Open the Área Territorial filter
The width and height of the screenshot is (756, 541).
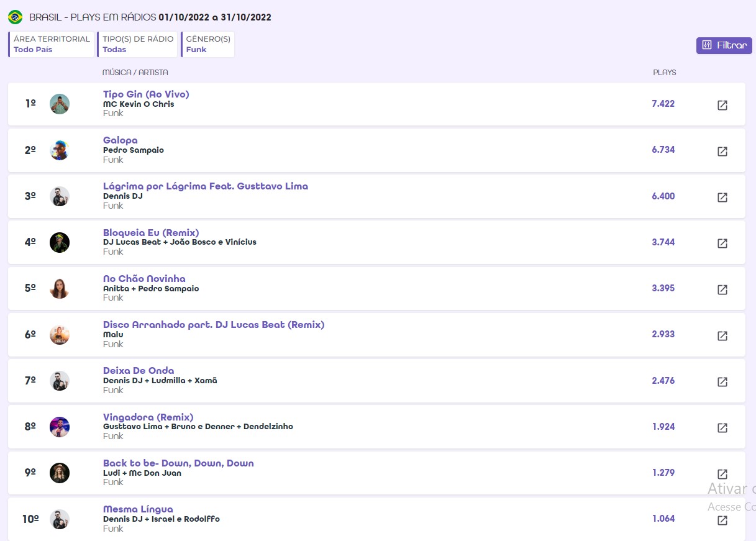coord(52,44)
